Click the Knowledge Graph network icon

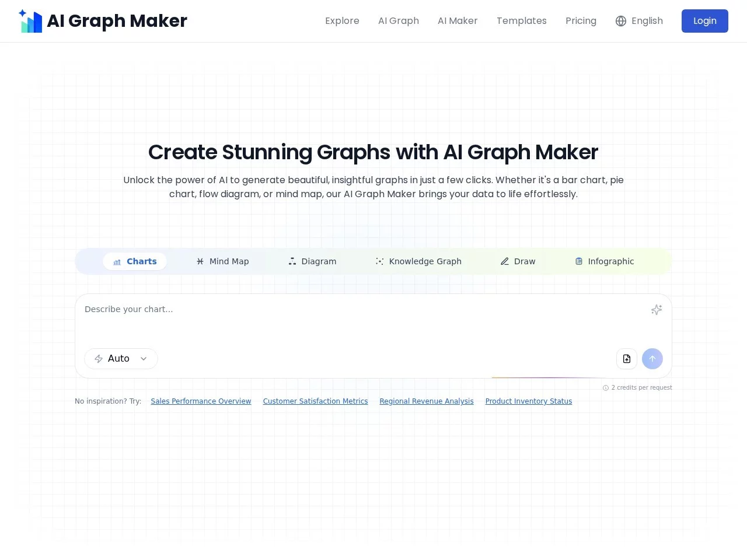pyautogui.click(x=379, y=261)
